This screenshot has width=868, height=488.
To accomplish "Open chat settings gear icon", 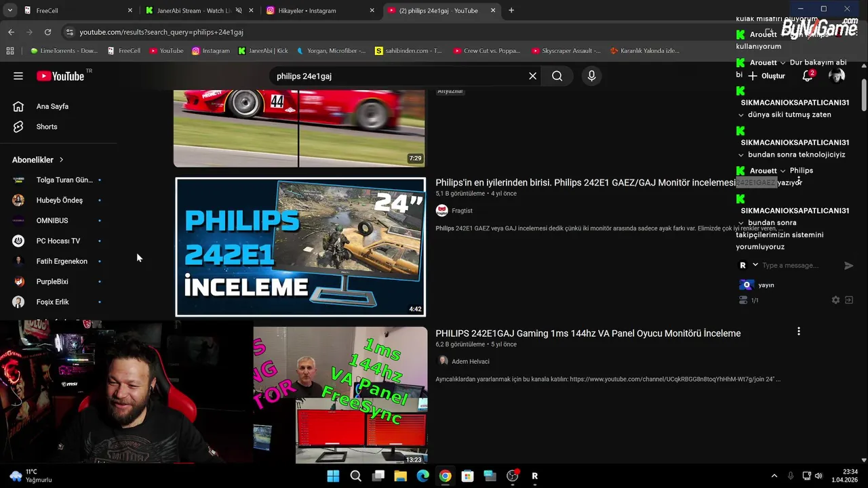I will click(x=835, y=300).
